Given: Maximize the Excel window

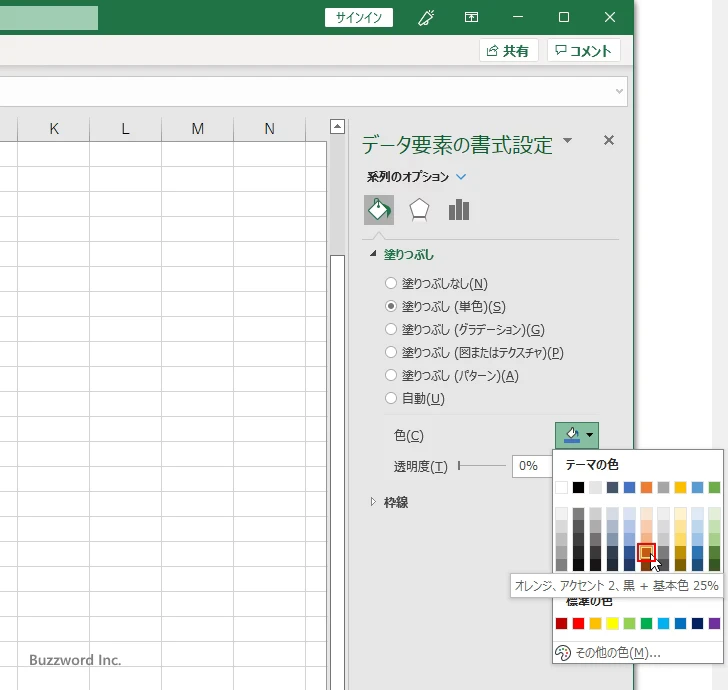Looking at the screenshot, I should click(564, 18).
